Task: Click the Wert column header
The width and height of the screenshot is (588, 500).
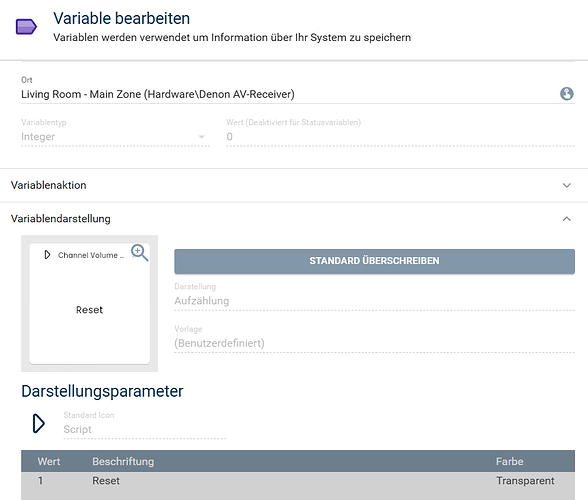Action: (x=49, y=461)
